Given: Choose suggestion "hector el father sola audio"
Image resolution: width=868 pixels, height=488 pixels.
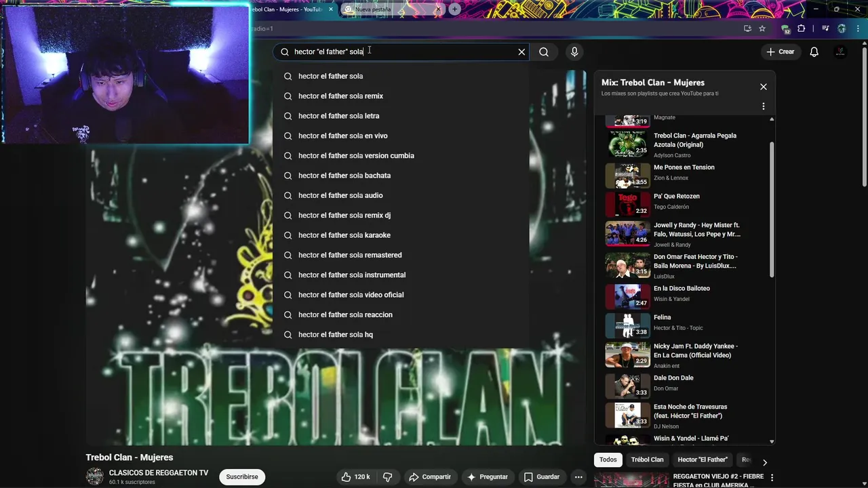Looking at the screenshot, I should (x=401, y=195).
